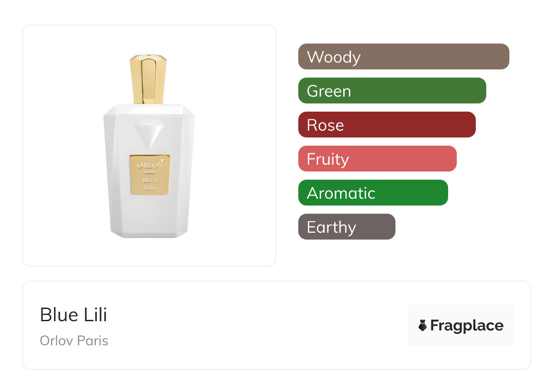Image resolution: width=553 pixels, height=392 pixels.
Task: Click the 'ORLOV' engraving on the gold plaque
Action: 150,165
